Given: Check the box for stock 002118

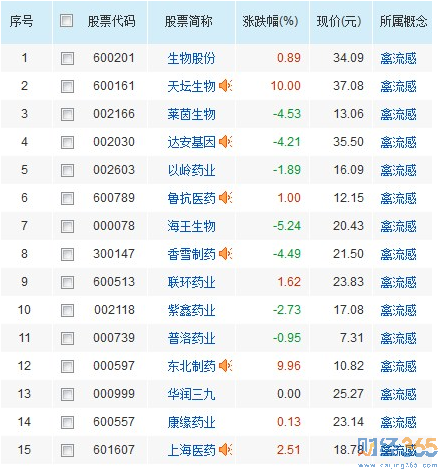Looking at the screenshot, I should point(67,310).
